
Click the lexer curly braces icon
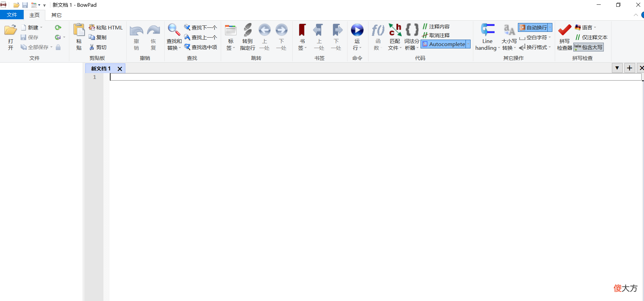(x=412, y=30)
